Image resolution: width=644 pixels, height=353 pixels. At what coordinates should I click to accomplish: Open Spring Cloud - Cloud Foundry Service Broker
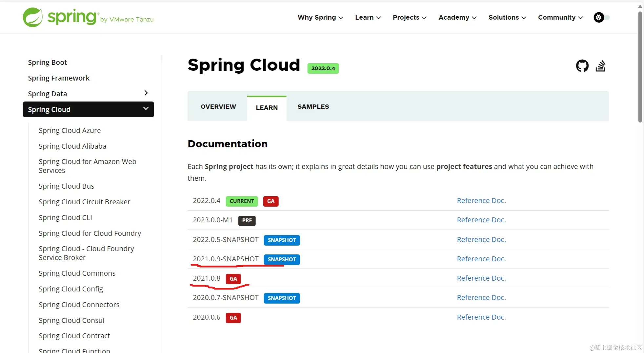[86, 253]
